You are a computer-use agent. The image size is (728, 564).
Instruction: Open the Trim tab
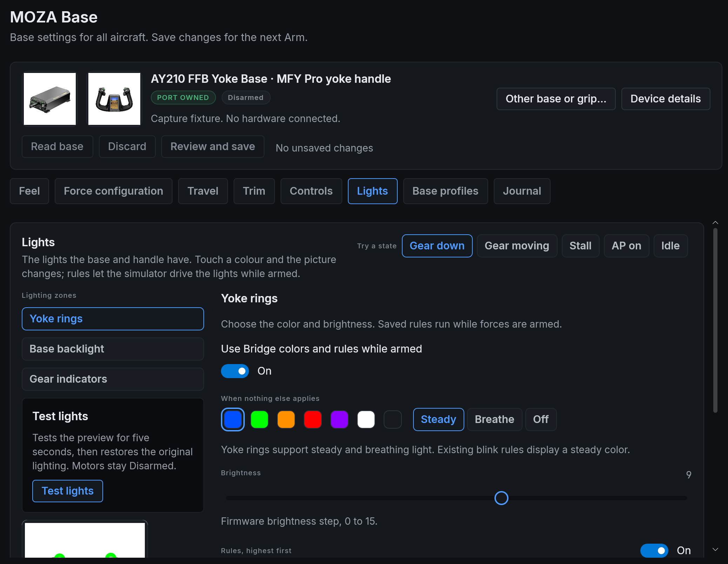click(254, 191)
